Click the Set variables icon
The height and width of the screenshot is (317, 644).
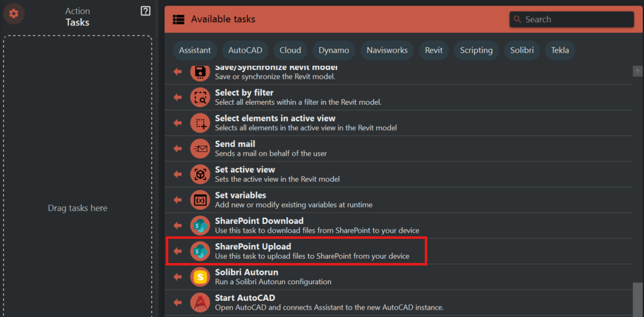click(x=200, y=200)
